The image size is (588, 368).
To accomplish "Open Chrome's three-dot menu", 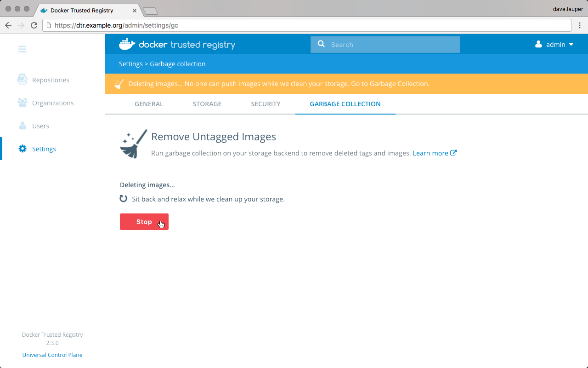I will (579, 25).
